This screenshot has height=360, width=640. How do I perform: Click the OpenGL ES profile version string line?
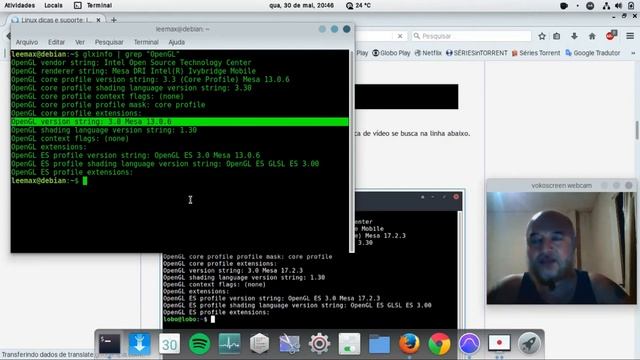[x=136, y=156]
